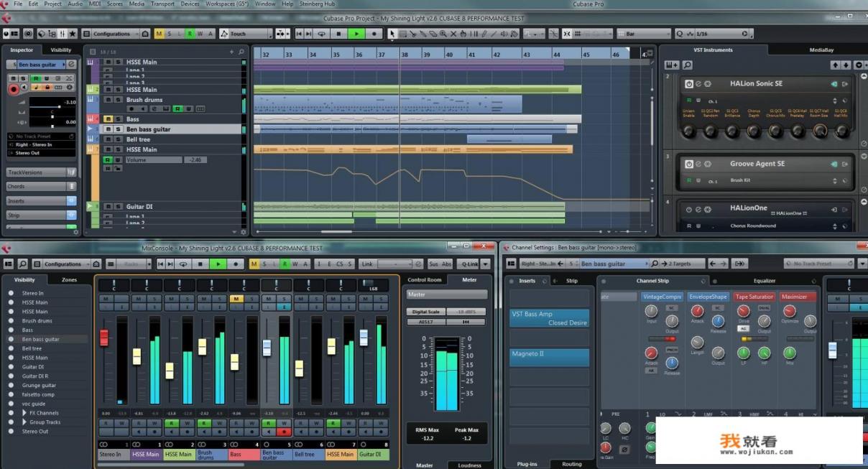The image size is (868, 469).
Task: Adjust the Ben bass guitar mixer fader
Action: [267, 348]
